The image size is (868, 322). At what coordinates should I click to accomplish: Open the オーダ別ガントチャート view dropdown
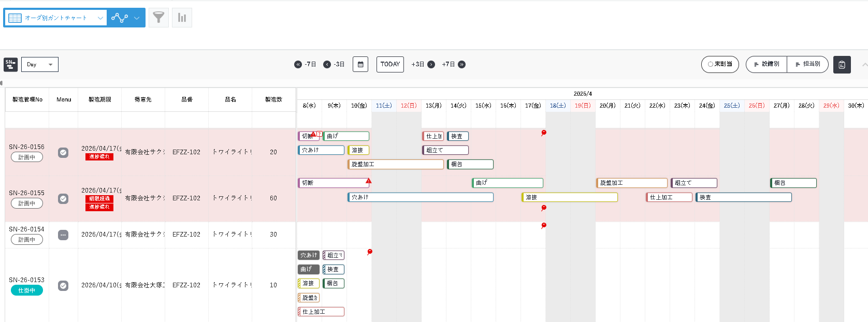point(55,18)
